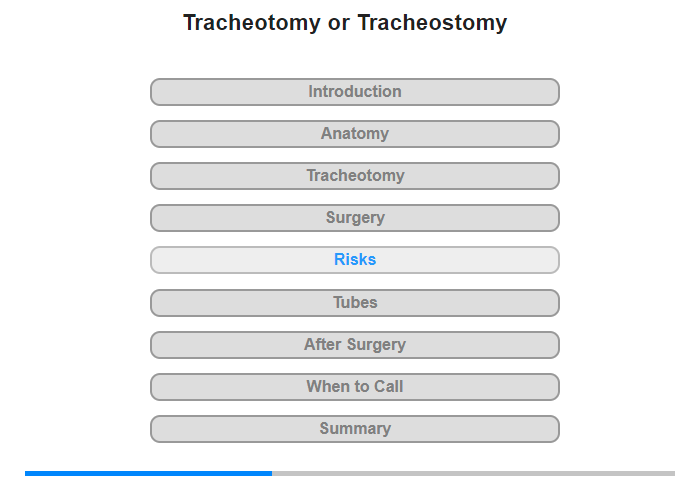Image resolution: width=700 pixels, height=480 pixels.
Task: Pick the last menu entry, Summary
Action: tap(355, 429)
